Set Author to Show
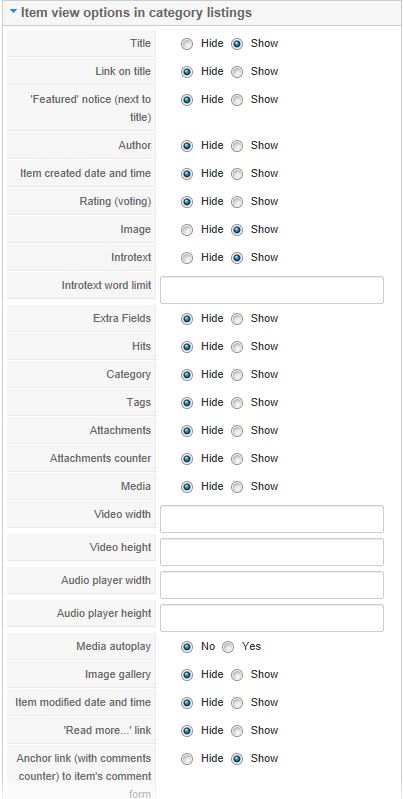The width and height of the screenshot is (403, 799). (x=237, y=146)
